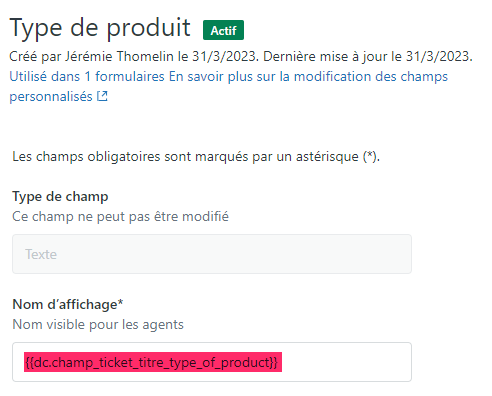This screenshot has height=396, width=492.
Task: Click the creator name Jérémie Thomelin
Action: pos(119,56)
